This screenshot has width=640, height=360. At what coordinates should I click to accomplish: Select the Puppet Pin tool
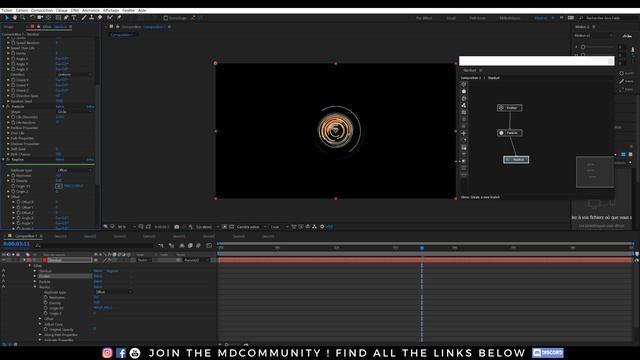pos(119,18)
